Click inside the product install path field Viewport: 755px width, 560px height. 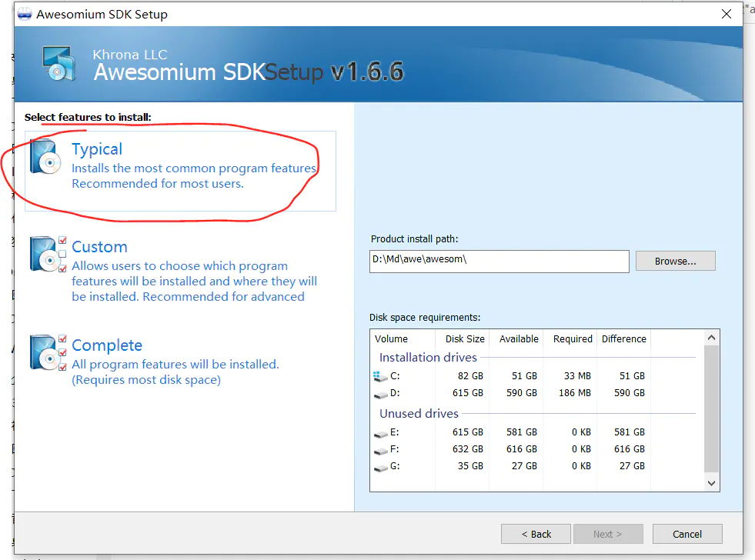point(499,261)
